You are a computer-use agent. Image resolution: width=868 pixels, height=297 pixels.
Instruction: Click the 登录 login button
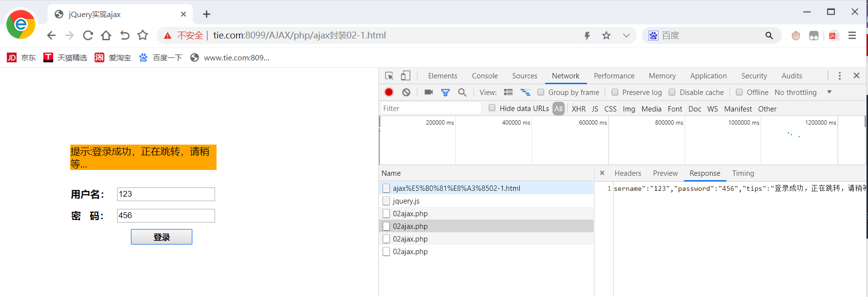161,237
